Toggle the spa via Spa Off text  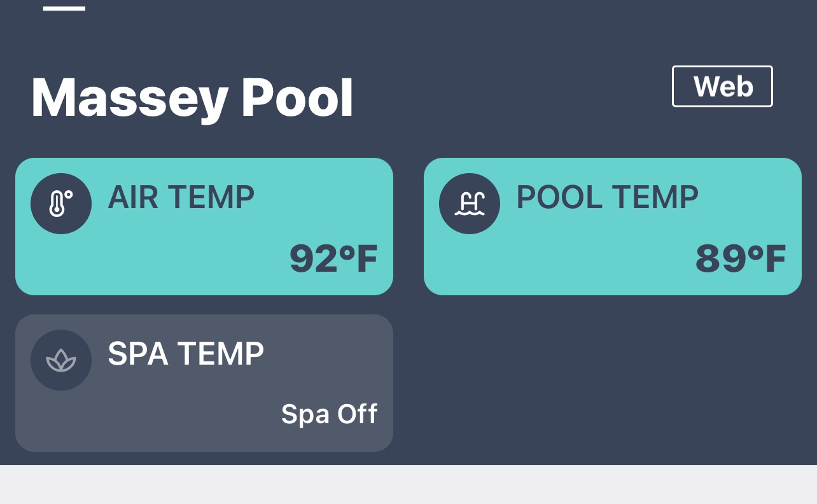330,414
